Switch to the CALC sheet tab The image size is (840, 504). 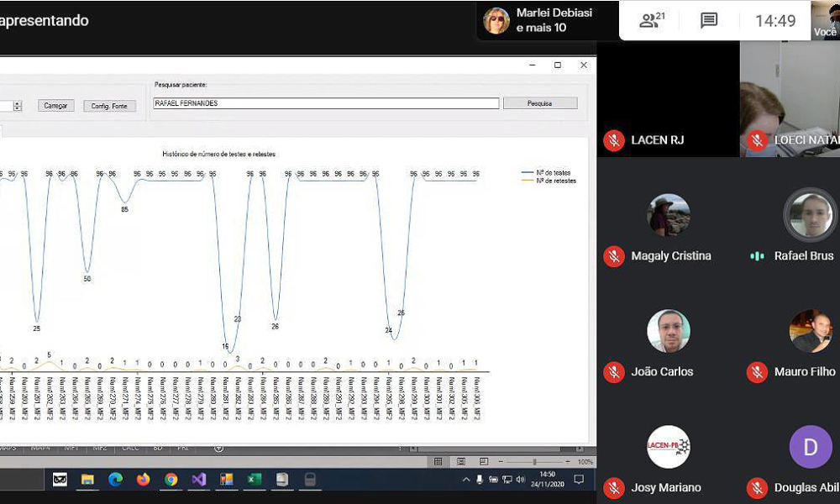tap(130, 449)
